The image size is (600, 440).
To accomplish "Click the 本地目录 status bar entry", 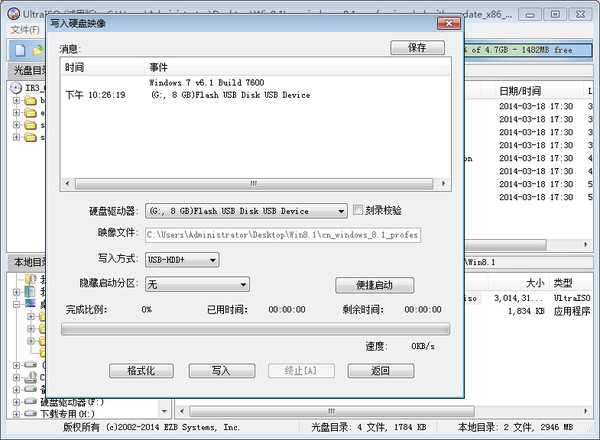I will [515, 427].
